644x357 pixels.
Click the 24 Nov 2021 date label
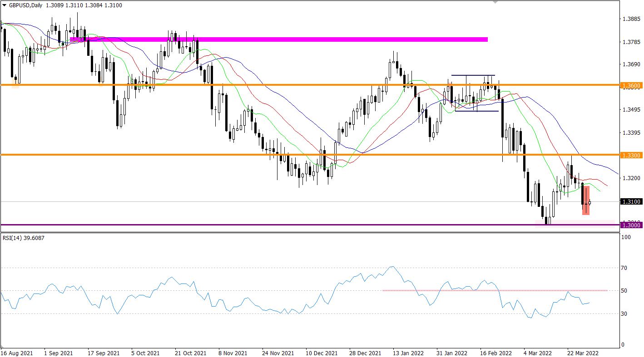[279, 352]
